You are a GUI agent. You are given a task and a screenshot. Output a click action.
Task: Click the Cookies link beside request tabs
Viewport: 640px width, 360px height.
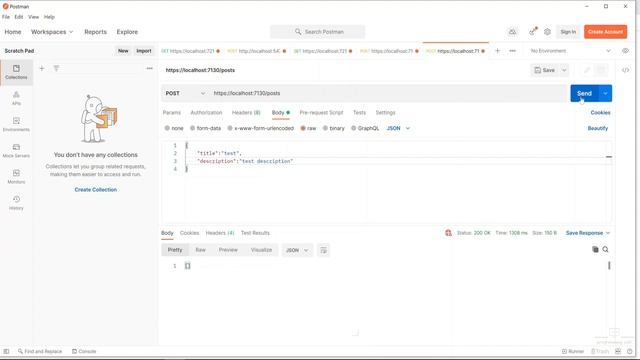600,112
